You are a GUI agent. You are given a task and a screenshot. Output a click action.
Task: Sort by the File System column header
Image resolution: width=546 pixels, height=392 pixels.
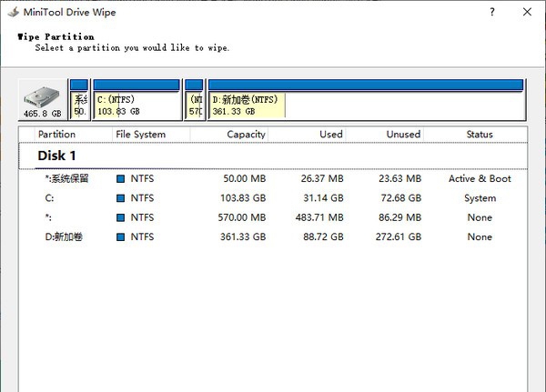151,135
